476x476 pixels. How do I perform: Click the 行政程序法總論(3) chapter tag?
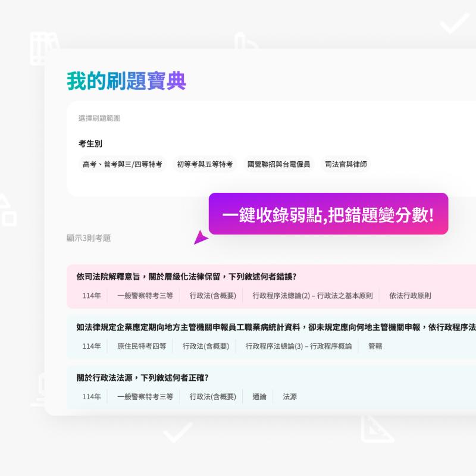[x=297, y=345]
